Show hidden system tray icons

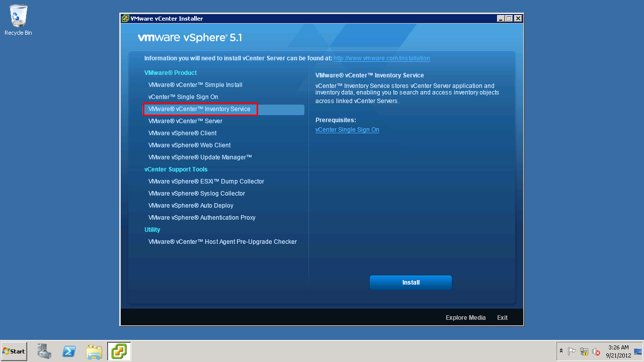coord(561,351)
